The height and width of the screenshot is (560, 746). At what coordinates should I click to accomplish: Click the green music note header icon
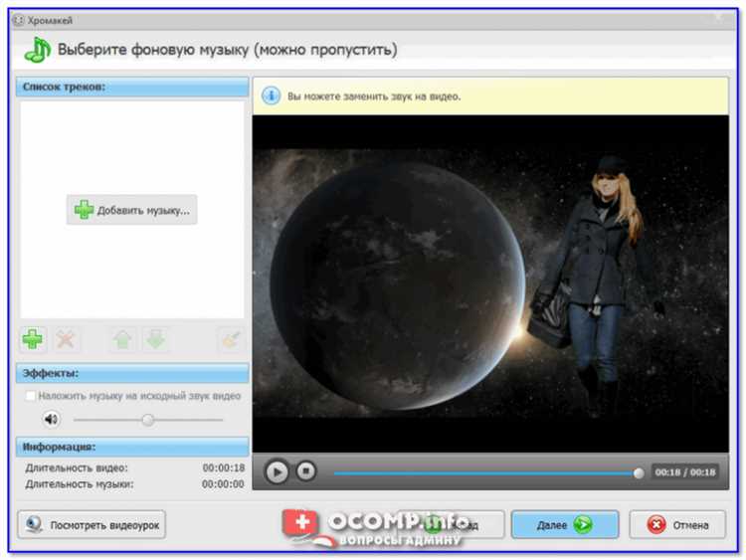pyautogui.click(x=37, y=49)
